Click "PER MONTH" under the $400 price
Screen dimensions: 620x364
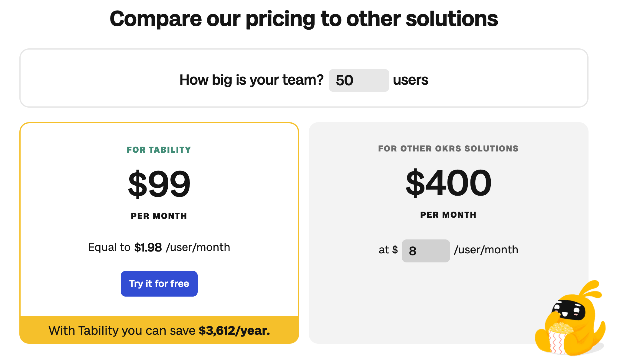pos(448,215)
